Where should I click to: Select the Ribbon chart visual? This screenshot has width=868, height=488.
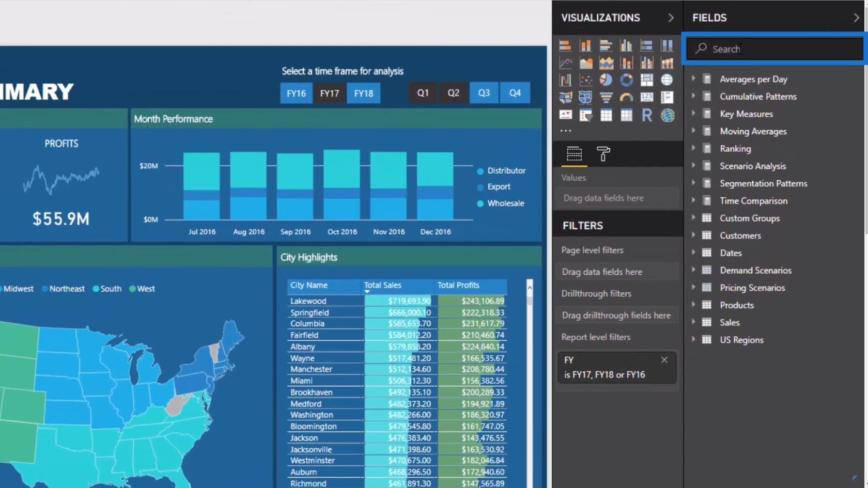[x=667, y=63]
